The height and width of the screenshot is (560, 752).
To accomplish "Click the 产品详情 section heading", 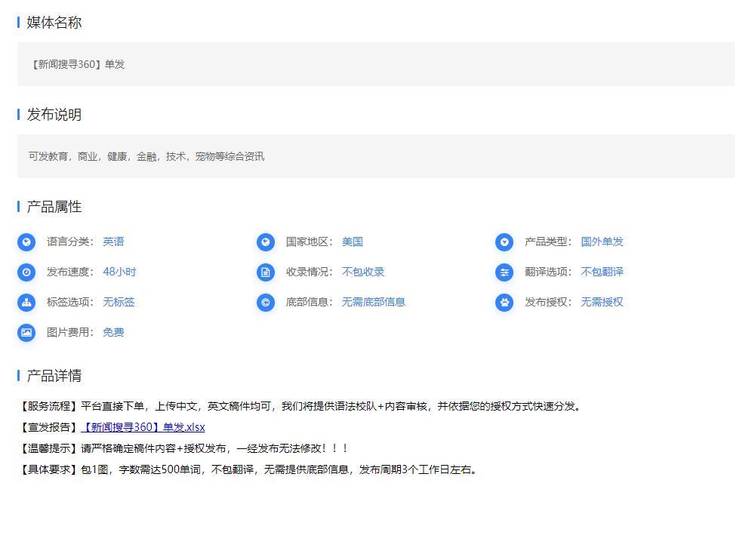I will pos(54,375).
